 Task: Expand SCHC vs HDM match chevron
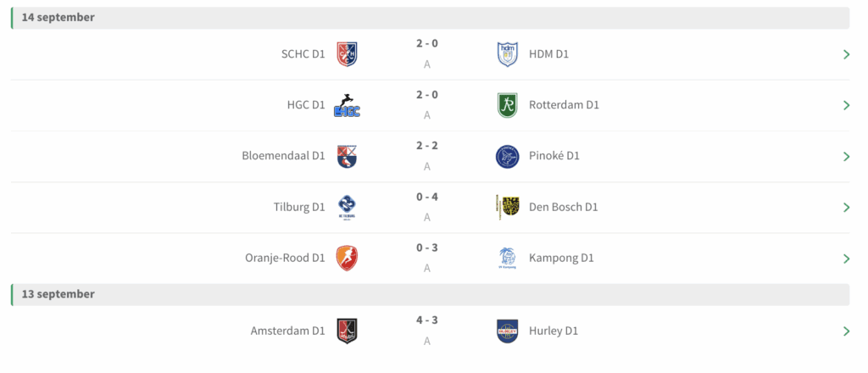[846, 54]
